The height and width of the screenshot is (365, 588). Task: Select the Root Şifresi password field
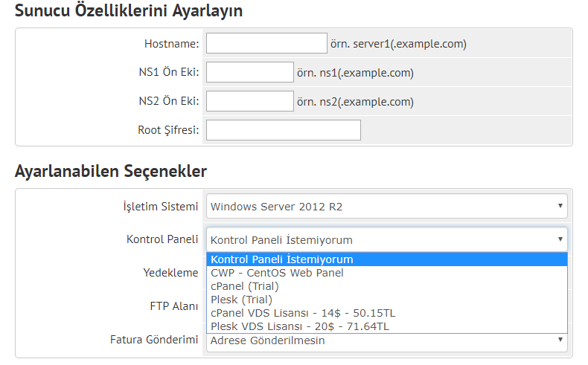coord(283,130)
